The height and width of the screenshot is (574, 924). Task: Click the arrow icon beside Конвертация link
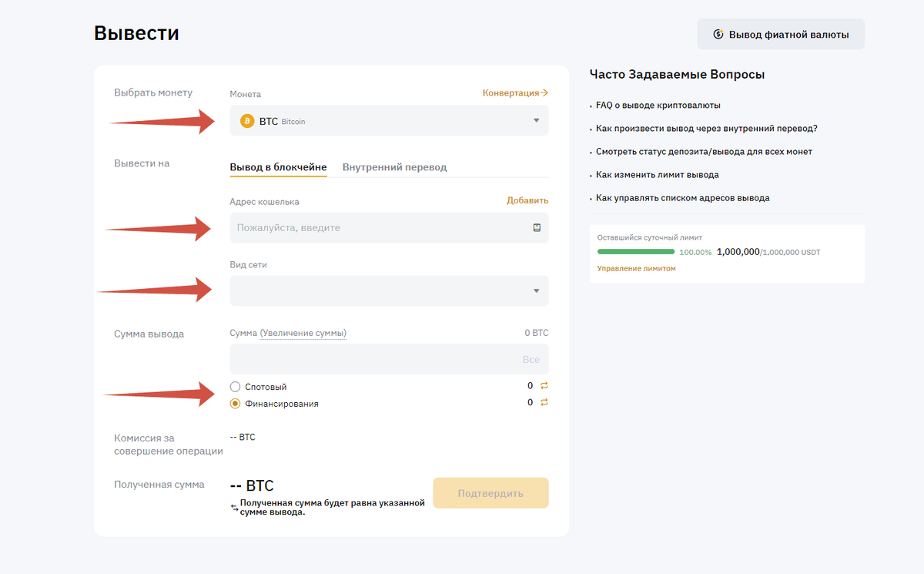click(544, 92)
